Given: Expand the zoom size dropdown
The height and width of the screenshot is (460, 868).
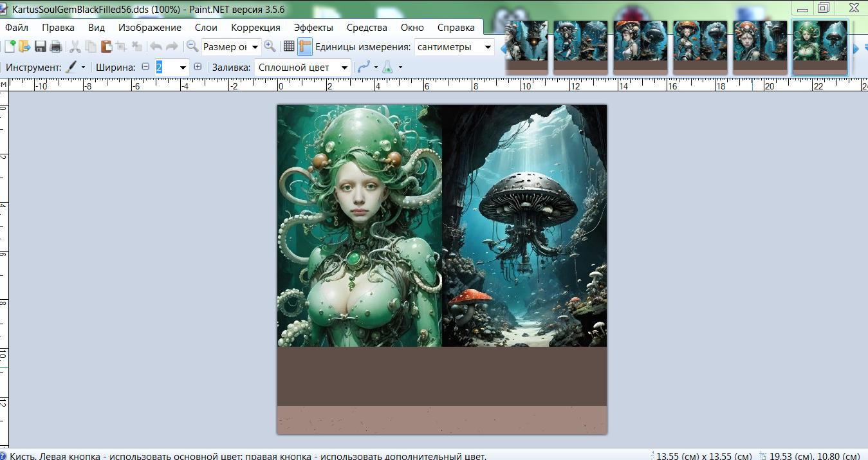Looking at the screenshot, I should (255, 47).
